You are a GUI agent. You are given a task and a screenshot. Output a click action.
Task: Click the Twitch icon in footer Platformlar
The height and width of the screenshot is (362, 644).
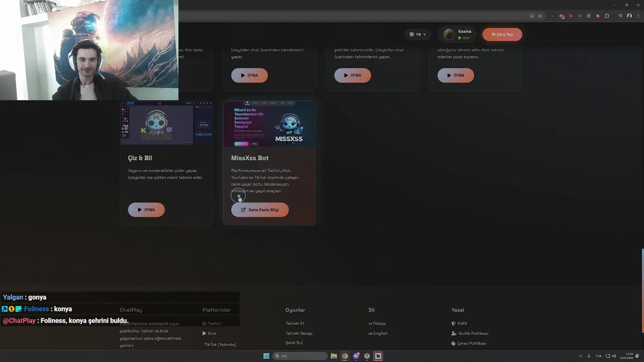(x=204, y=323)
